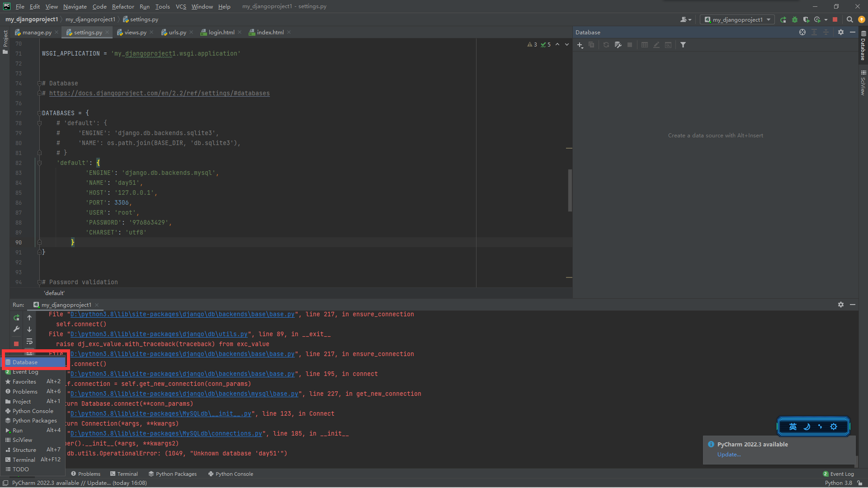Toggle soft-wrap in the Run console

point(29,341)
